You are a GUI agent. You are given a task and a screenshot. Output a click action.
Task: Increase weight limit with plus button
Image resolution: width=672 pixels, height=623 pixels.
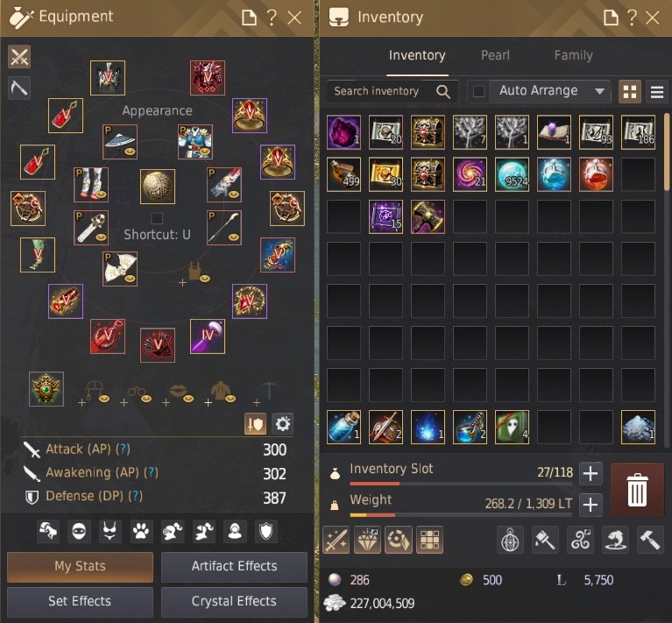(591, 505)
